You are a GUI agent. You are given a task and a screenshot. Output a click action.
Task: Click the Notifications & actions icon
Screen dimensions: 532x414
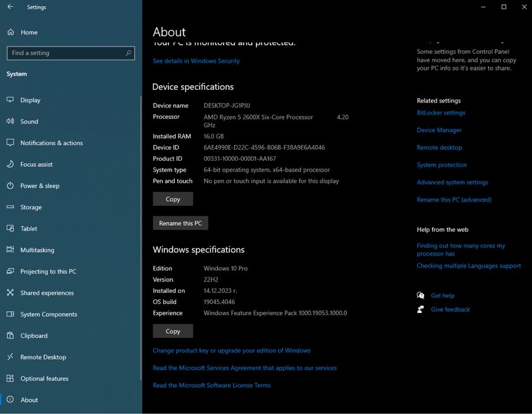(x=10, y=143)
